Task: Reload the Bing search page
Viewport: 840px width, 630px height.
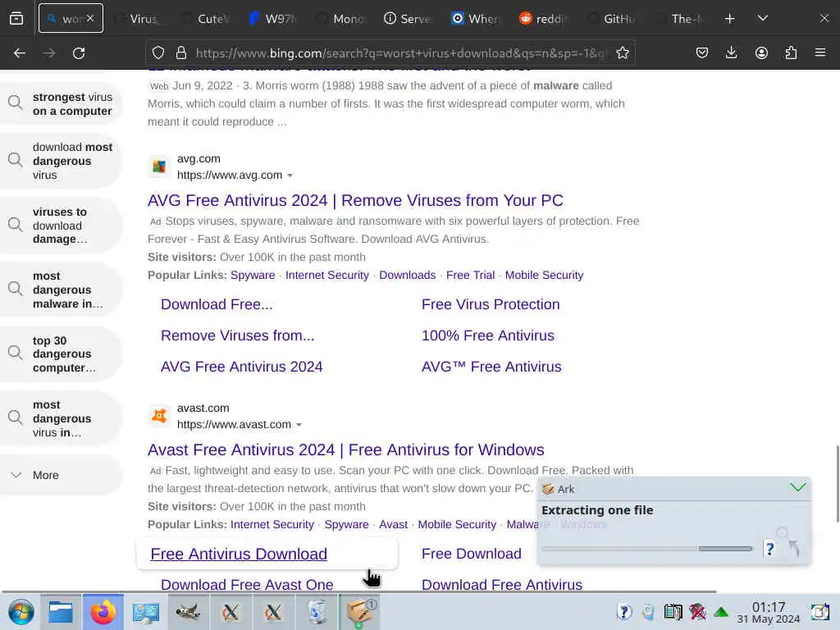Action: tap(79, 53)
